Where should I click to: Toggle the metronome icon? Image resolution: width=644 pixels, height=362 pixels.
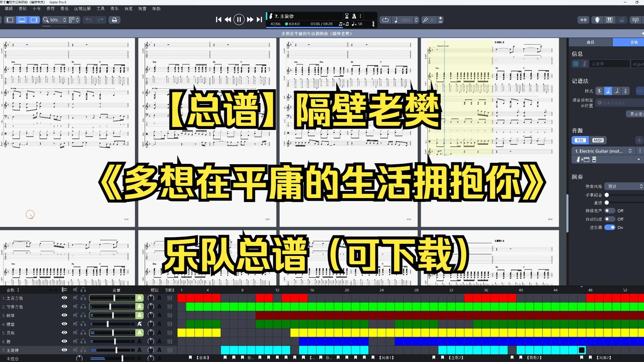[354, 16]
